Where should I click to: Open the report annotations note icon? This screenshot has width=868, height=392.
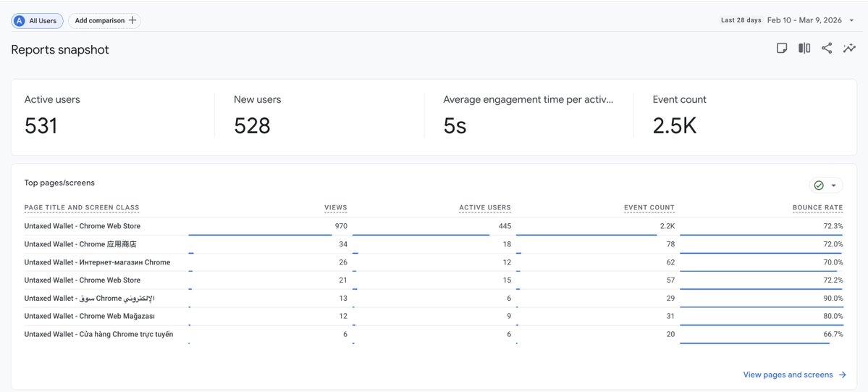pyautogui.click(x=782, y=49)
